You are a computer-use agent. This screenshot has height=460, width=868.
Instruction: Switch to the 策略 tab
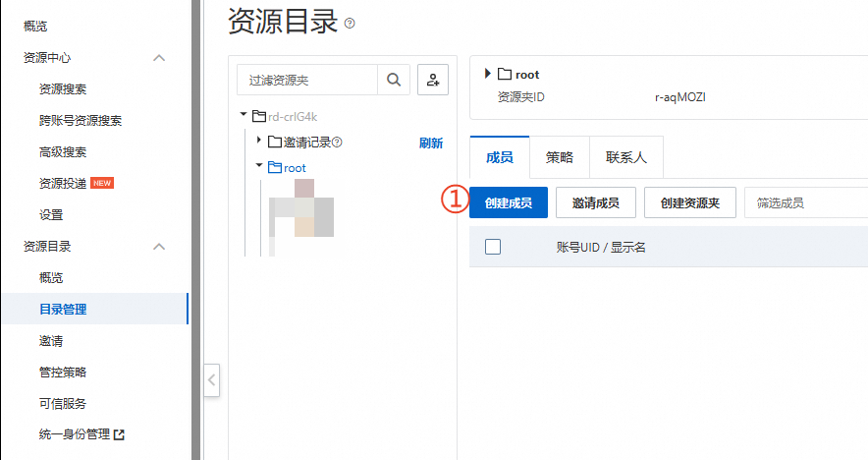coord(560,157)
